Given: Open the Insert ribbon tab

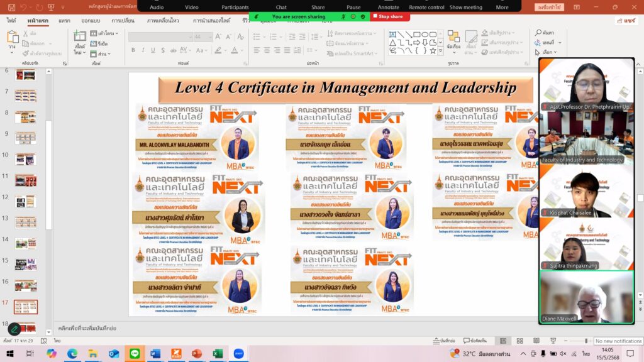Looking at the screenshot, I should pos(64,20).
